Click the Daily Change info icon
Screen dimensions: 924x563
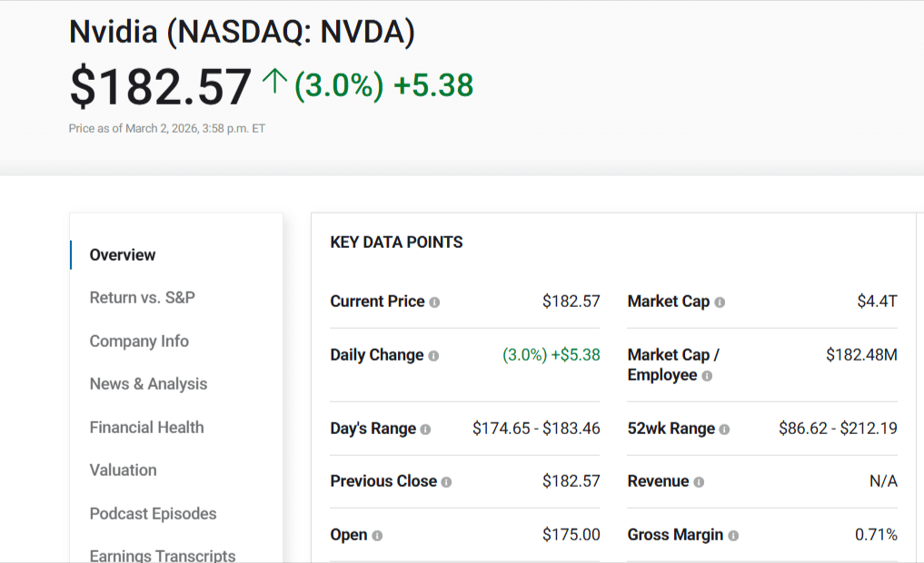433,354
